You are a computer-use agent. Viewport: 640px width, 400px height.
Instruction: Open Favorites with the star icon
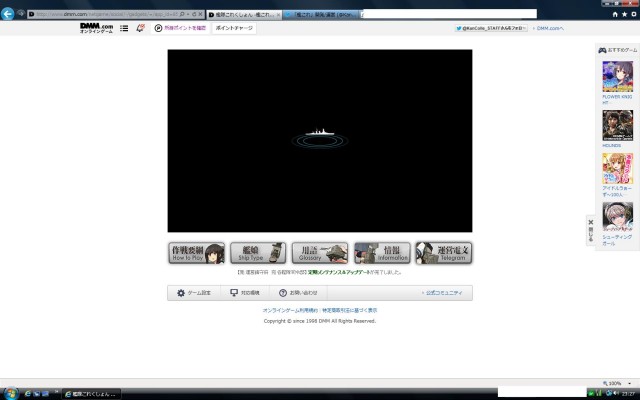point(624,14)
